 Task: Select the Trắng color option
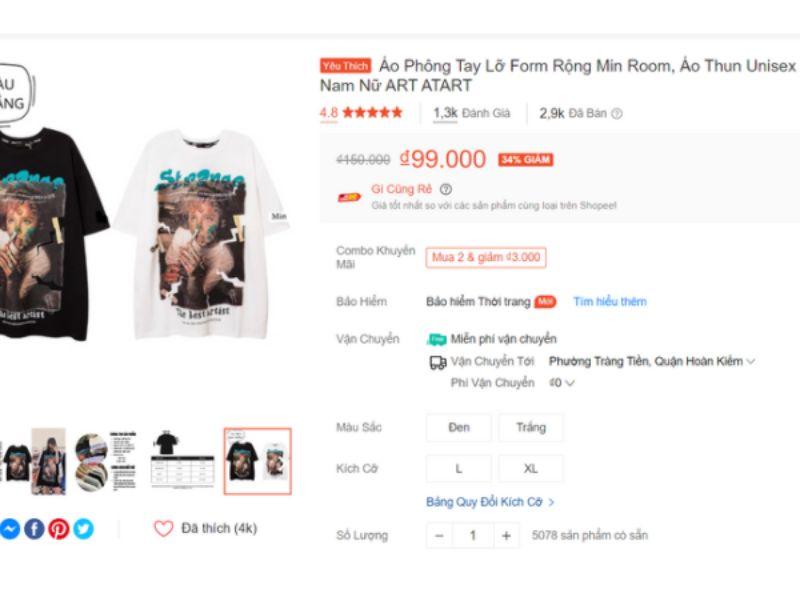click(x=531, y=428)
